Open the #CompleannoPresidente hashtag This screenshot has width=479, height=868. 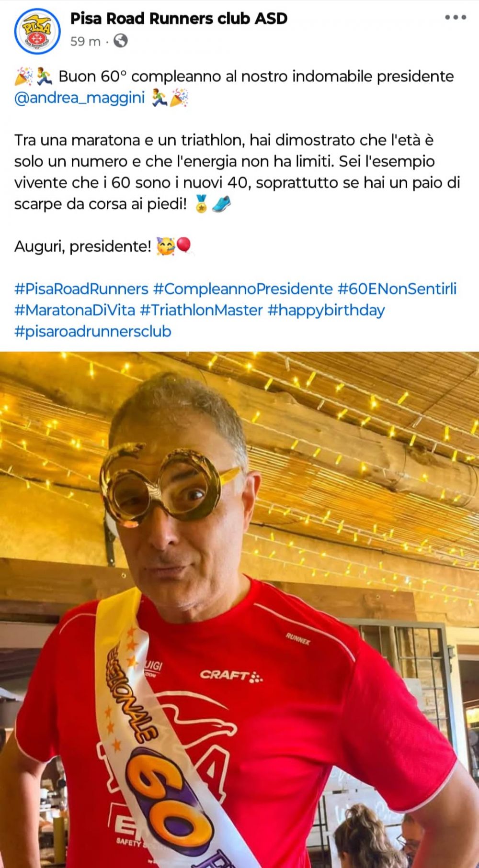pos(243,289)
